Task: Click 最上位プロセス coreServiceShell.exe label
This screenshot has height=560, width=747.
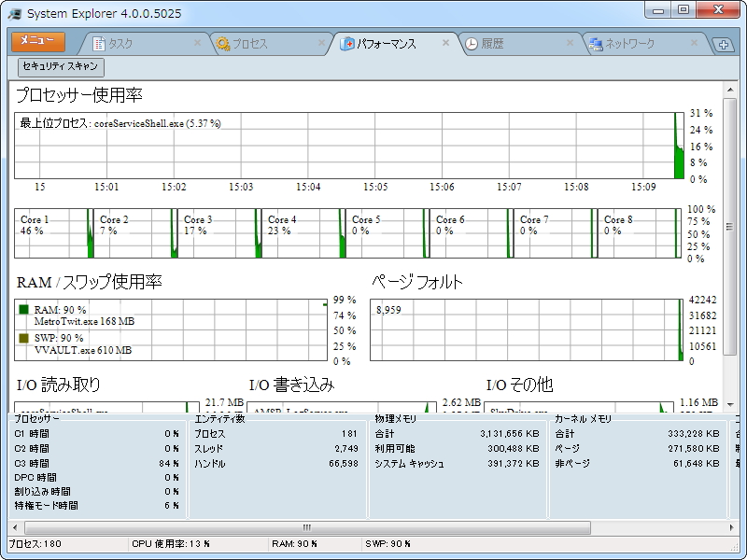Action: click(x=120, y=123)
